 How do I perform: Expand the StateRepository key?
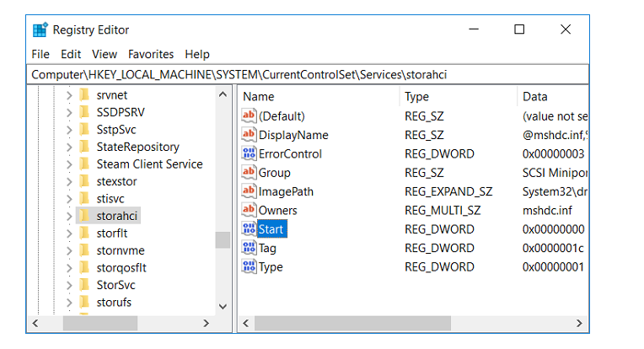pyautogui.click(x=69, y=147)
